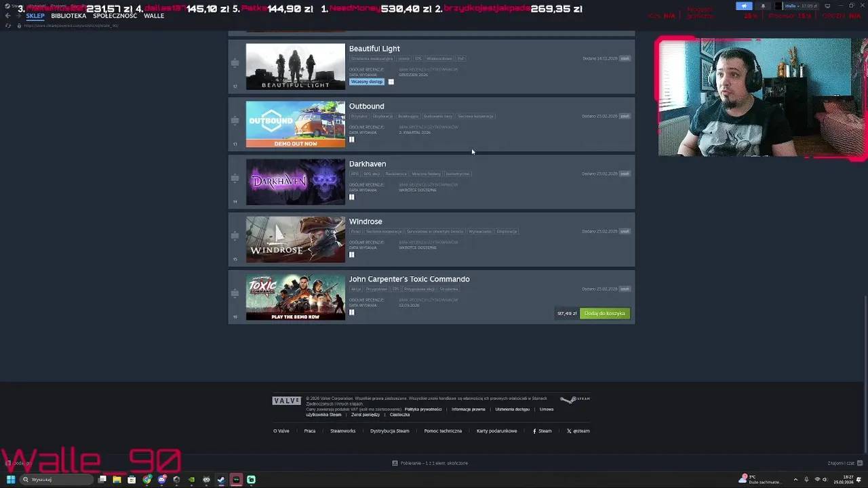The width and height of the screenshot is (868, 488).
Task: Open the Steamworks footer link
Action: pos(342,431)
